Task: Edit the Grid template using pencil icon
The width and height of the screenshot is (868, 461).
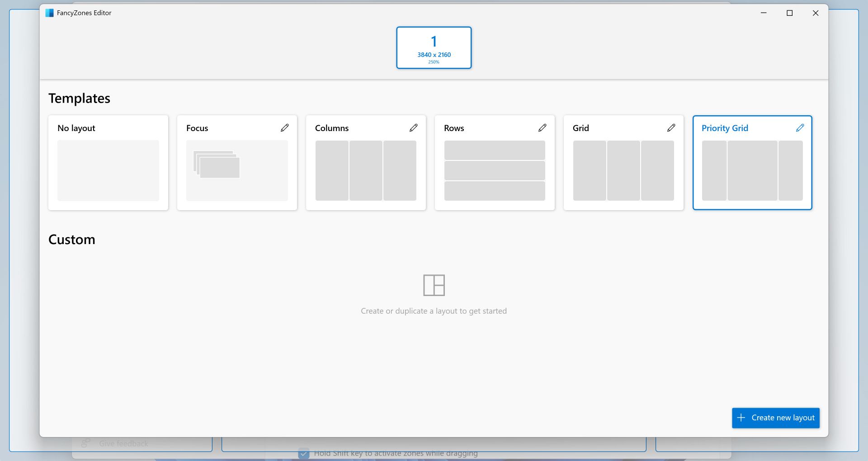Action: (x=671, y=128)
